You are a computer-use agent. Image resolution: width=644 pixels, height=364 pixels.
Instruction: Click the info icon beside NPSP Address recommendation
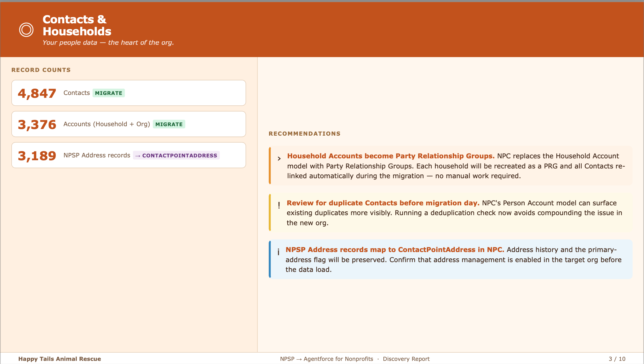tap(278, 252)
